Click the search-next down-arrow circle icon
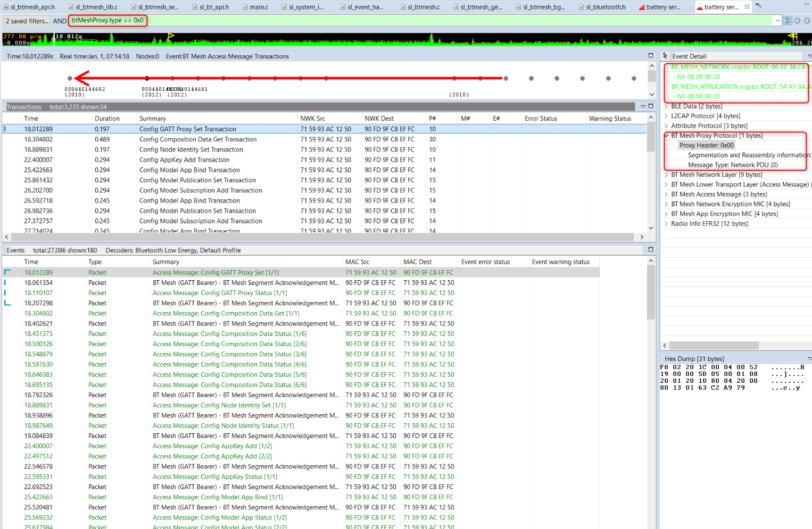This screenshot has height=529, width=812. 797,20
